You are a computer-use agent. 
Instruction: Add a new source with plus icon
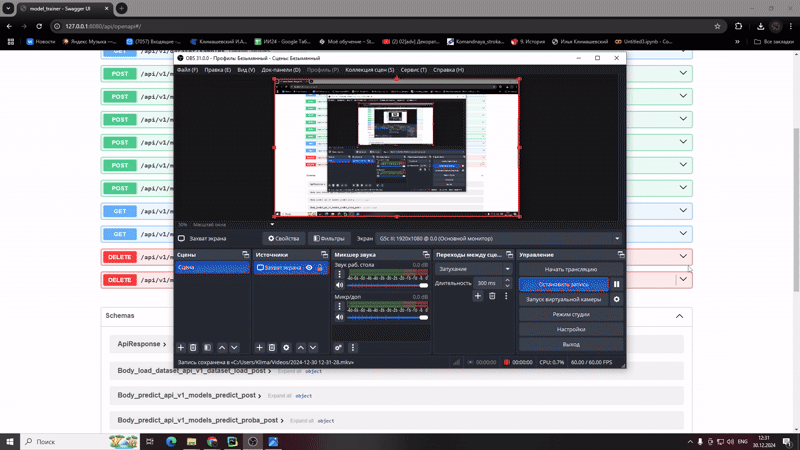260,348
